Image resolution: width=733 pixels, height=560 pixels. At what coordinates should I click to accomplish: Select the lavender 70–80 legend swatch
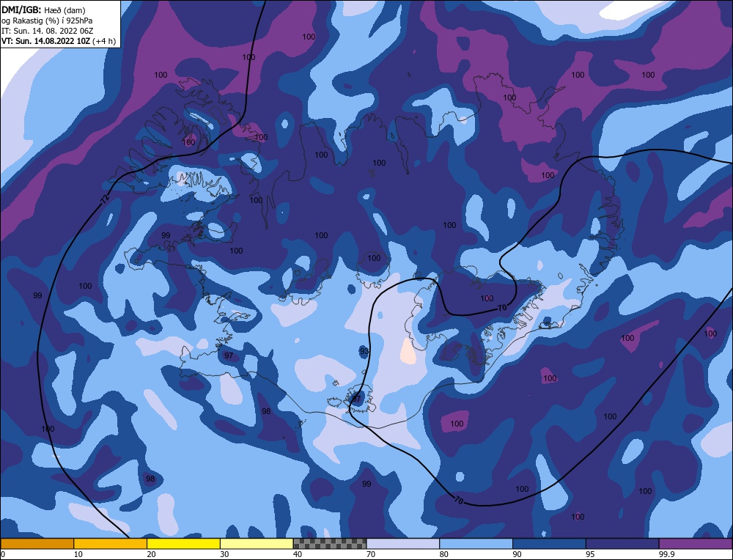click(403, 544)
